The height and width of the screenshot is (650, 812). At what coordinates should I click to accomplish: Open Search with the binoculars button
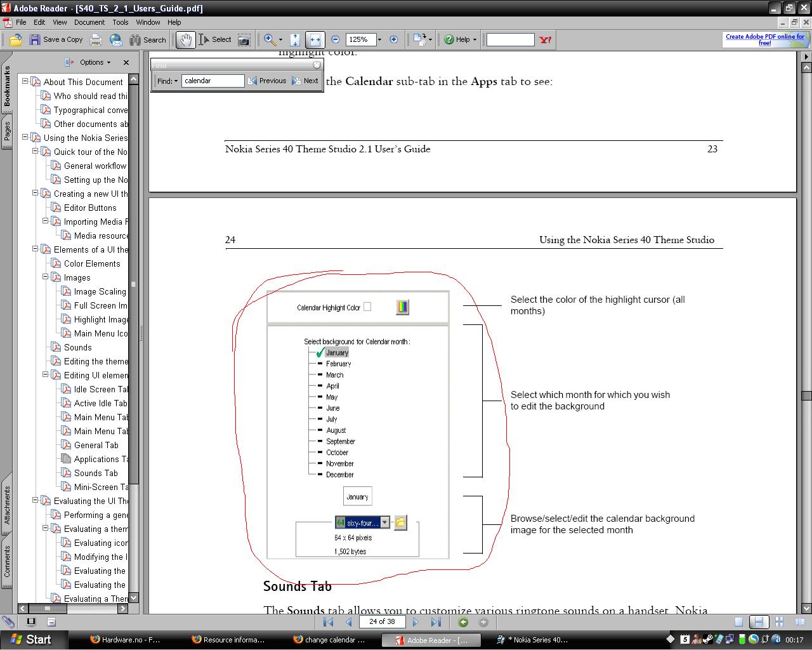pyautogui.click(x=148, y=39)
